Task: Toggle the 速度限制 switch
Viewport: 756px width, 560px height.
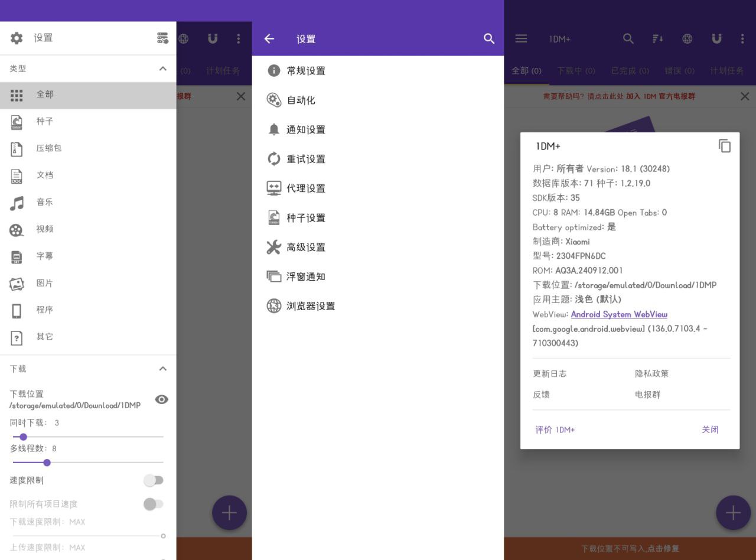Action: 154,480
